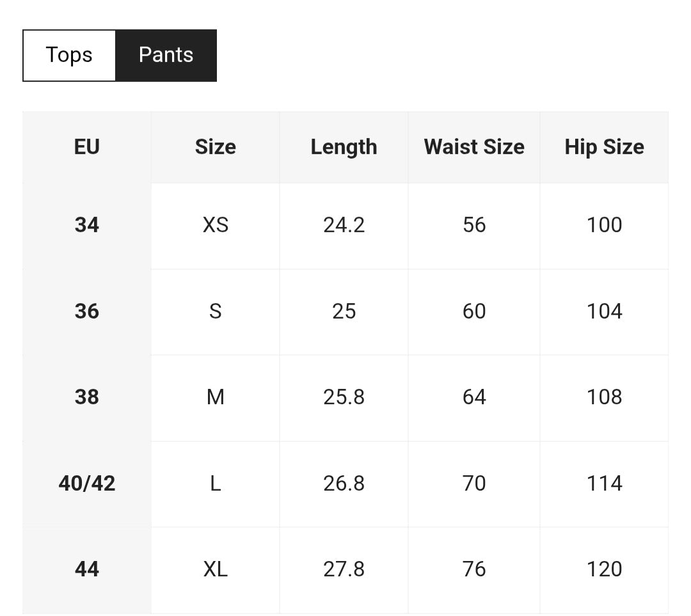Screen dimensions: 691x616
Task: Select the EU 40/42 row label
Action: [x=87, y=484]
